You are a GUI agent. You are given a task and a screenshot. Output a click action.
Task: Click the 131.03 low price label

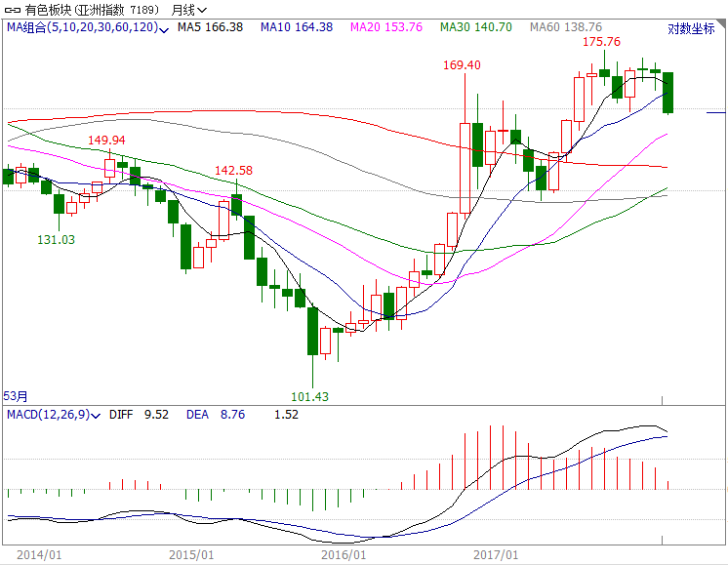pyautogui.click(x=56, y=239)
